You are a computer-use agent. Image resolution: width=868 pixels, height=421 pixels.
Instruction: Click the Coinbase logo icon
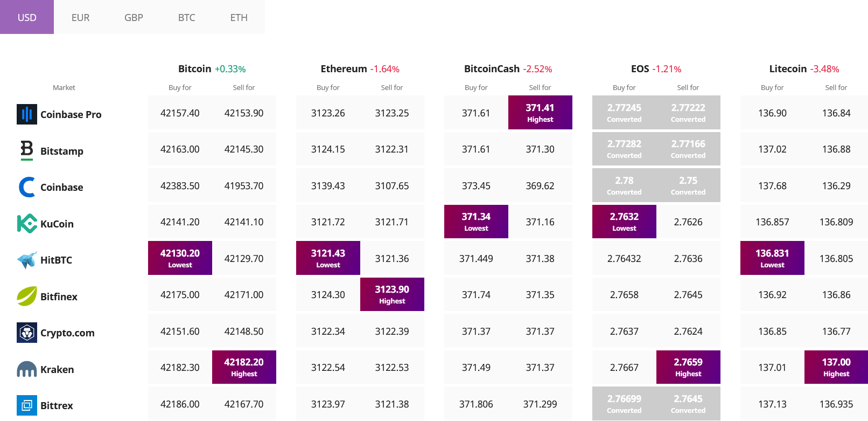coord(27,187)
